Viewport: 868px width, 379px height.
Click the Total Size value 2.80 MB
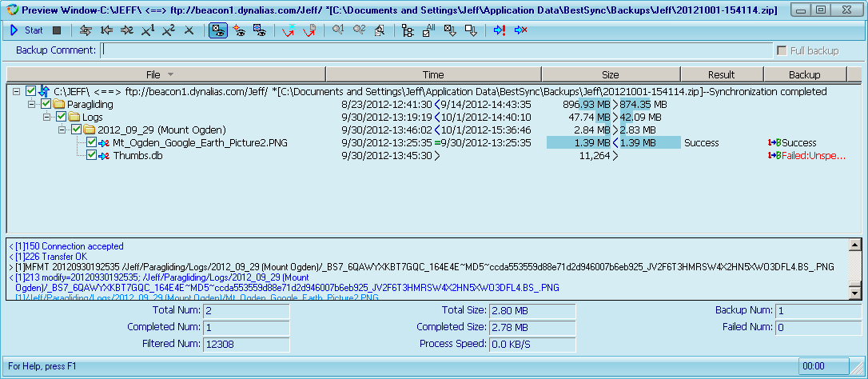click(532, 311)
